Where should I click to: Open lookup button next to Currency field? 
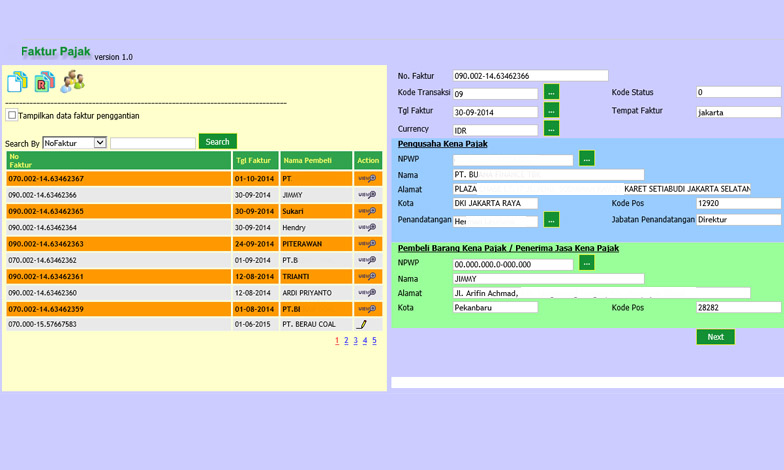coord(552,128)
